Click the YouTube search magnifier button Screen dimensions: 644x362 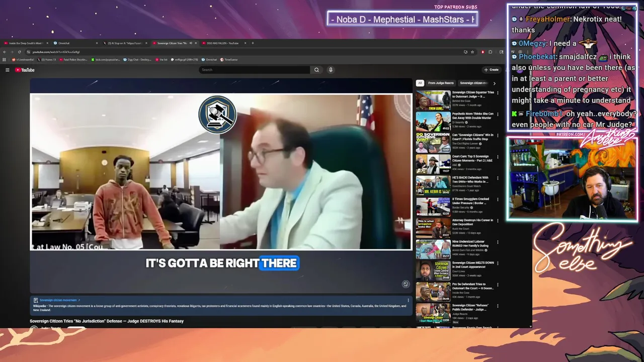pos(316,70)
